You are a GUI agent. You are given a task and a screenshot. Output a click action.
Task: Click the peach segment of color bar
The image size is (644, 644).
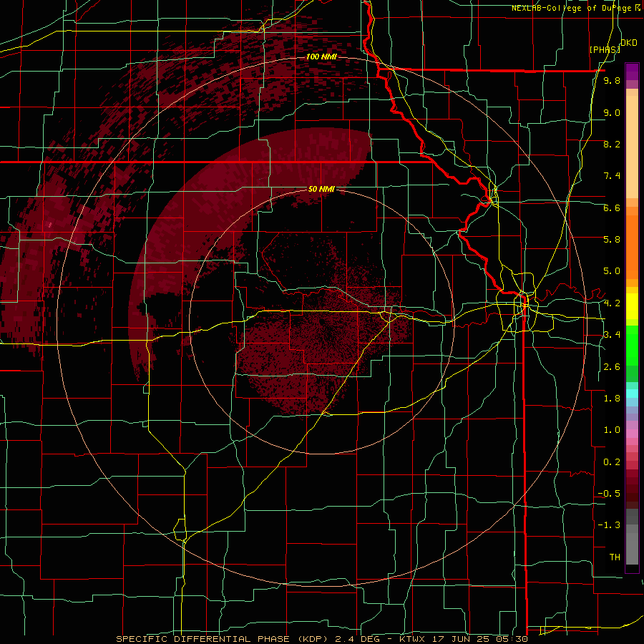click(x=632, y=147)
